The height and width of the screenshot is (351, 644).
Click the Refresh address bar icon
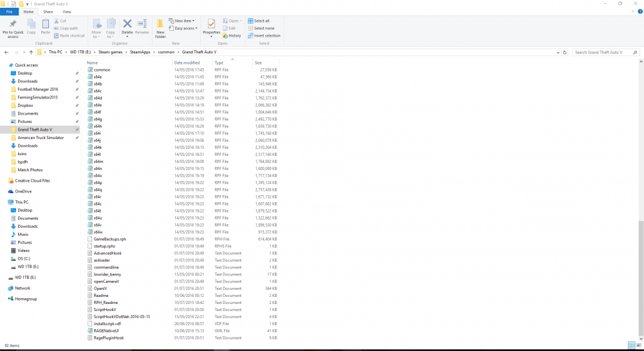[565, 52]
